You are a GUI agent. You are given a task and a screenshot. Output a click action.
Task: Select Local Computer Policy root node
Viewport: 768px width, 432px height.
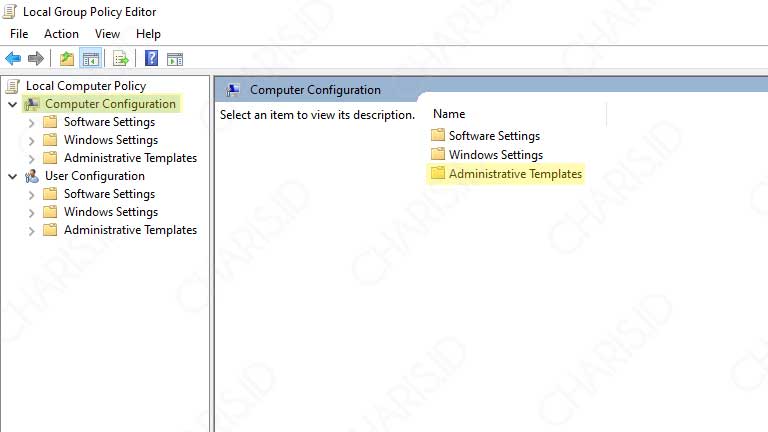point(85,86)
